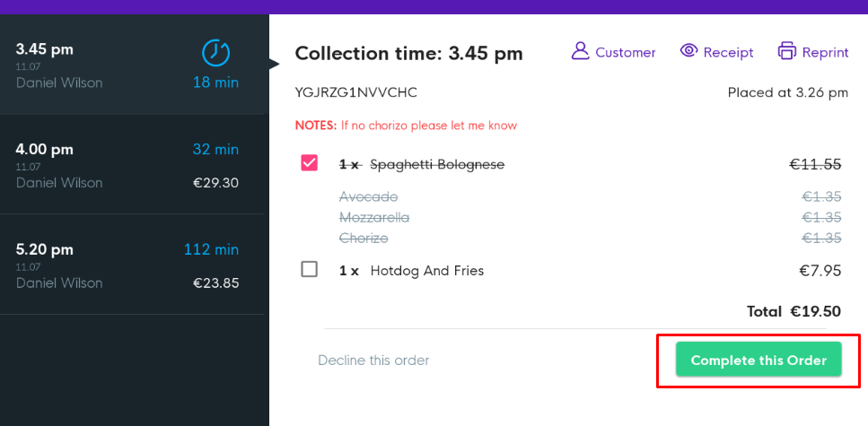Click the chorizo order note text
Image resolution: width=868 pixels, height=426 pixels.
click(x=429, y=126)
